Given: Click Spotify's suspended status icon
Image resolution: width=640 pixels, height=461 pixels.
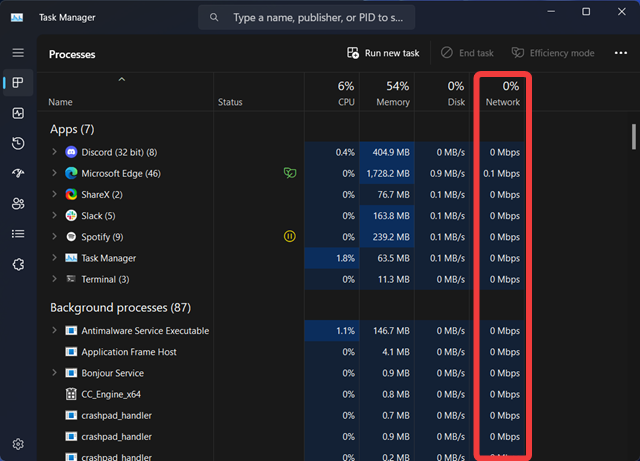Looking at the screenshot, I should point(290,237).
